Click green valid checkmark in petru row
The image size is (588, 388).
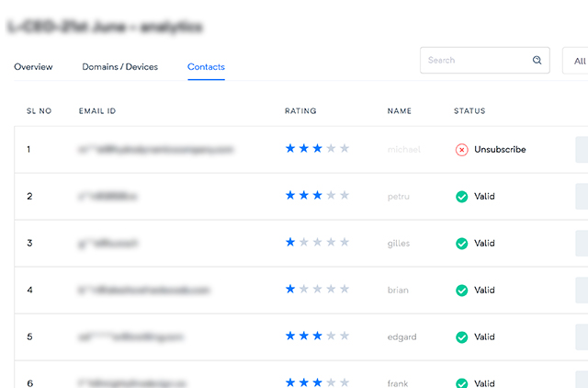tap(461, 197)
